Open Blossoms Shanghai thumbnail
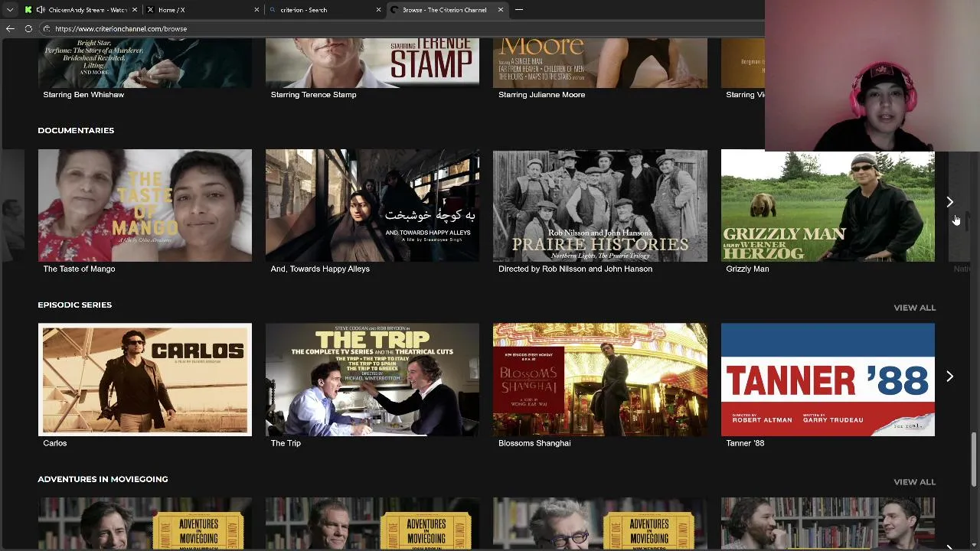Viewport: 980px width, 551px height. point(600,380)
